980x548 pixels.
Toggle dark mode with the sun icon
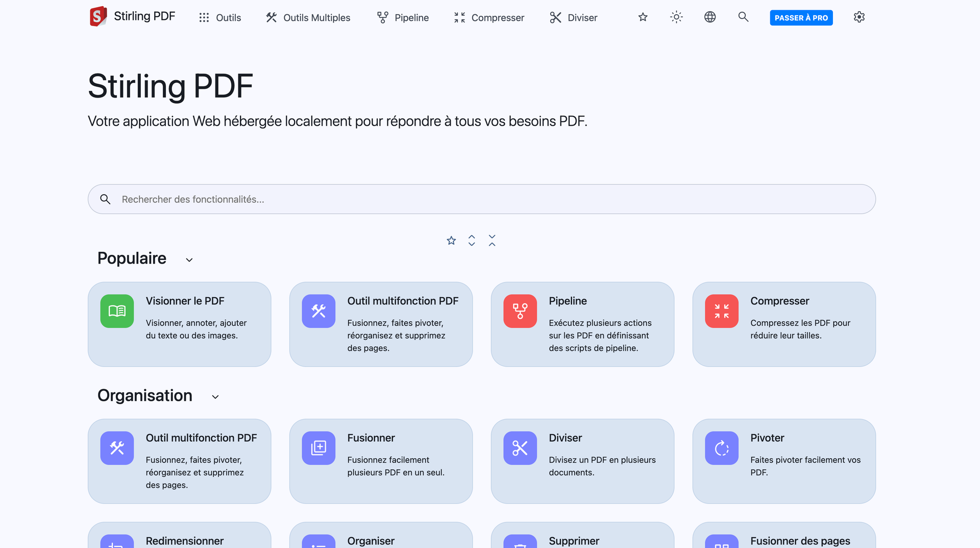pyautogui.click(x=676, y=17)
